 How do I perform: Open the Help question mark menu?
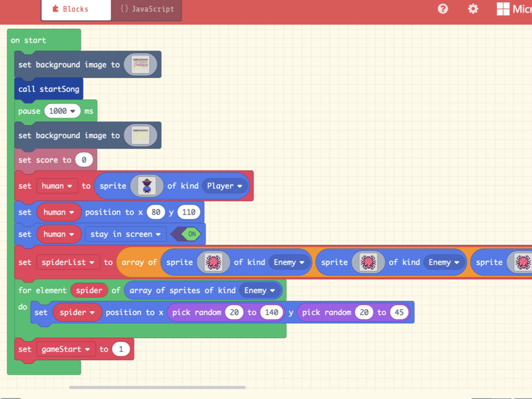(x=443, y=9)
